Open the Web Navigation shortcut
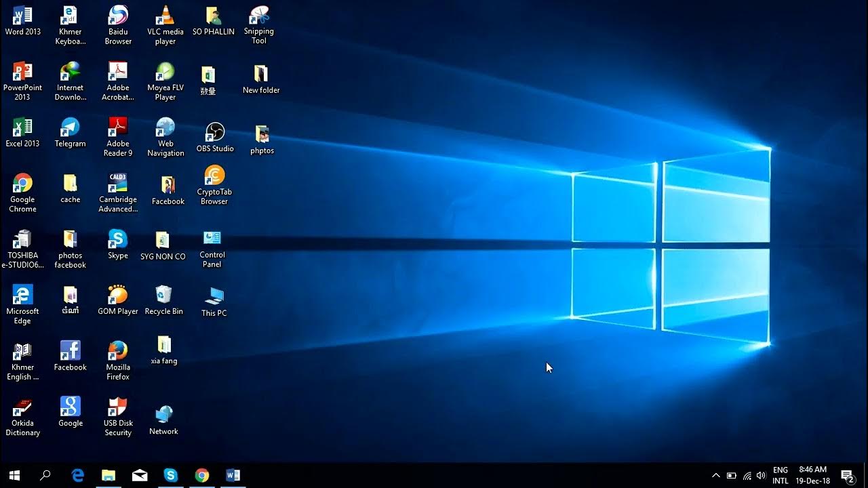The image size is (868, 488). (165, 138)
